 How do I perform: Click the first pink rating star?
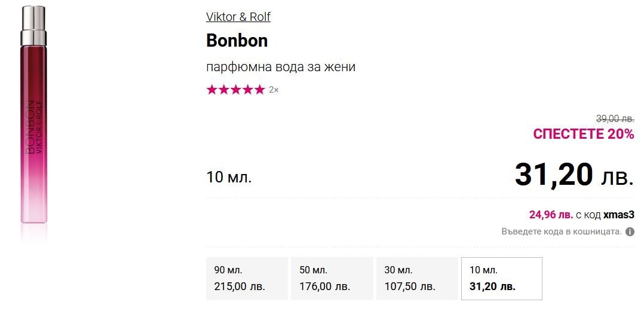(212, 90)
